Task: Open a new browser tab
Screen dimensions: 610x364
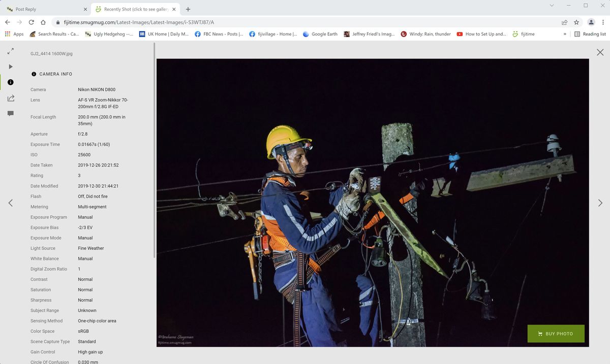Action: coord(188,9)
